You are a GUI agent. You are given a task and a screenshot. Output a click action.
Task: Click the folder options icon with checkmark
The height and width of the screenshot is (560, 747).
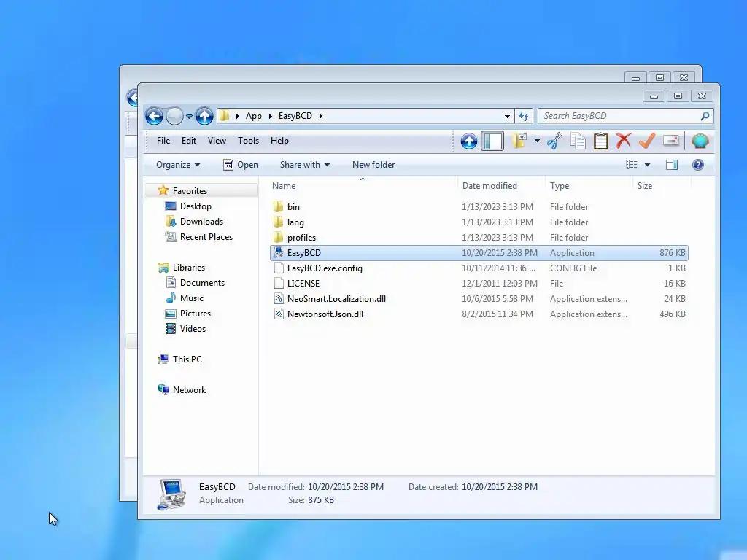[519, 141]
